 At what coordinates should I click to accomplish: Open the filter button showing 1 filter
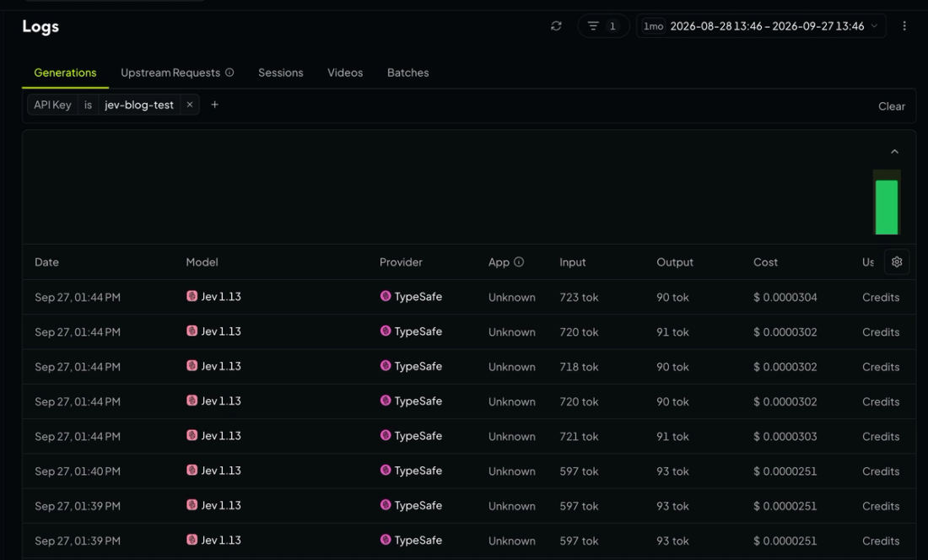point(602,26)
